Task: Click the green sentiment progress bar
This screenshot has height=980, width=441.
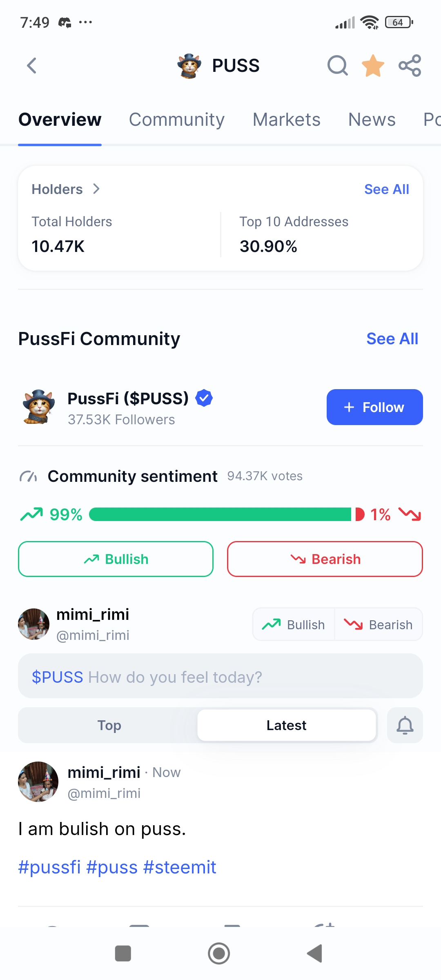Action: pyautogui.click(x=220, y=514)
